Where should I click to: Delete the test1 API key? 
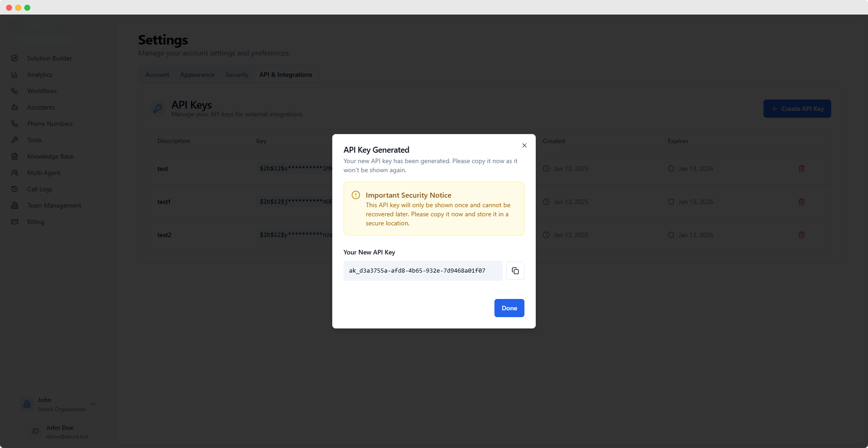click(x=801, y=202)
